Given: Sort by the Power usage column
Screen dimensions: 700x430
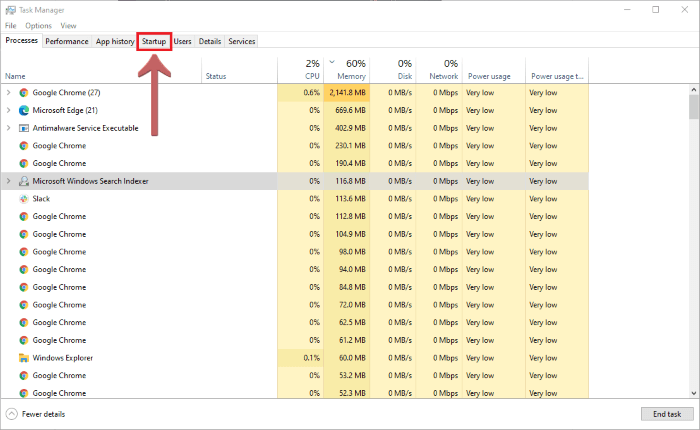Looking at the screenshot, I should point(494,71).
